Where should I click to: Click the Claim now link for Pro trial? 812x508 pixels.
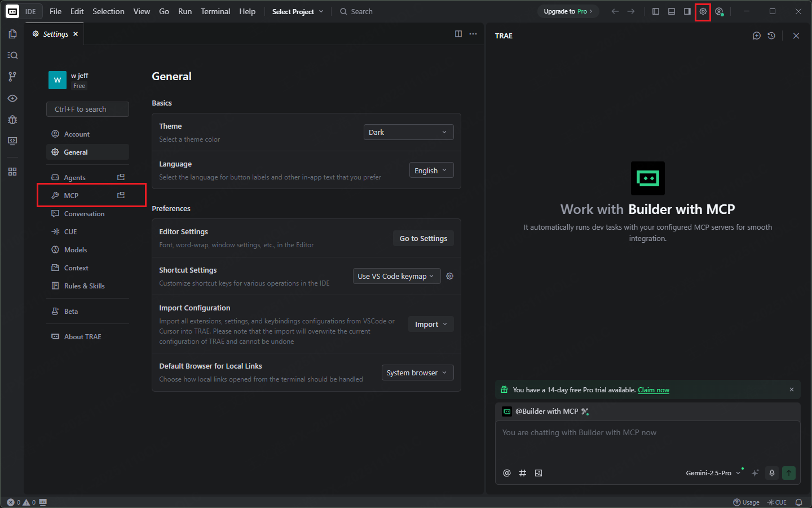tap(654, 389)
